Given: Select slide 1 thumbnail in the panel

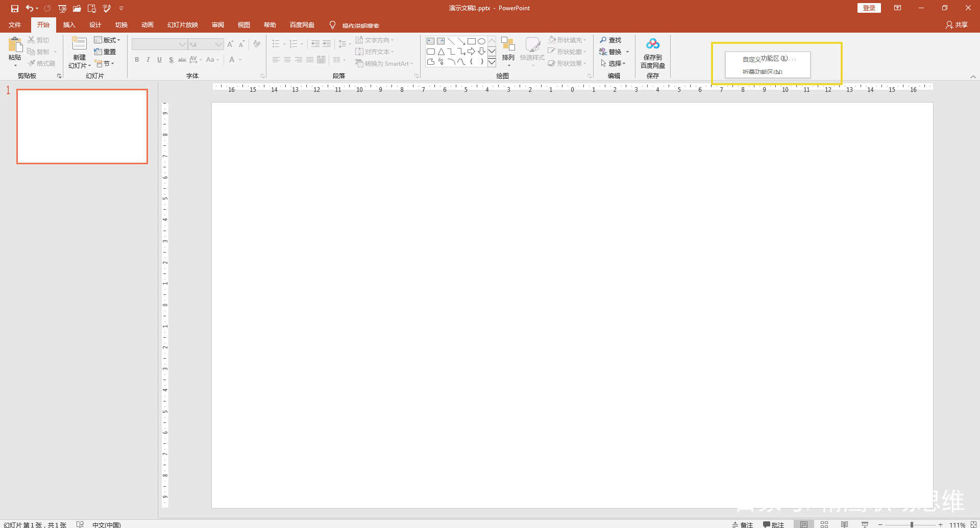Looking at the screenshot, I should coord(82,127).
